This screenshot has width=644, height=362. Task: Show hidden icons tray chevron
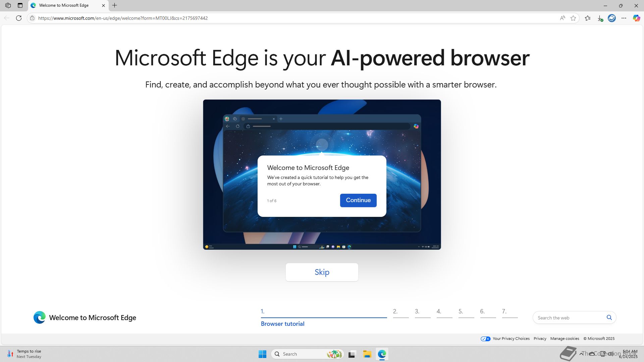click(x=581, y=354)
